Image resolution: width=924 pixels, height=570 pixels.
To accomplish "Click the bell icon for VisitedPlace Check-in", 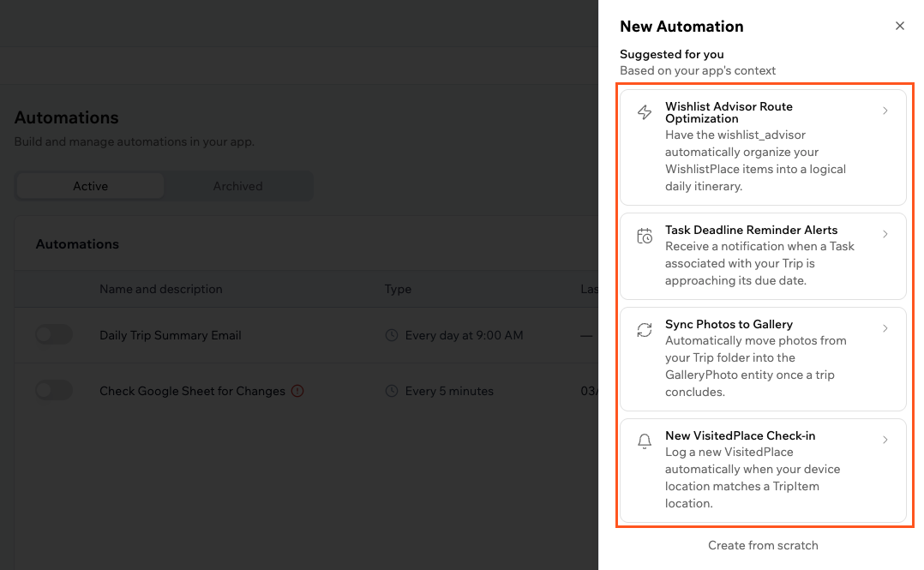I will tap(645, 441).
